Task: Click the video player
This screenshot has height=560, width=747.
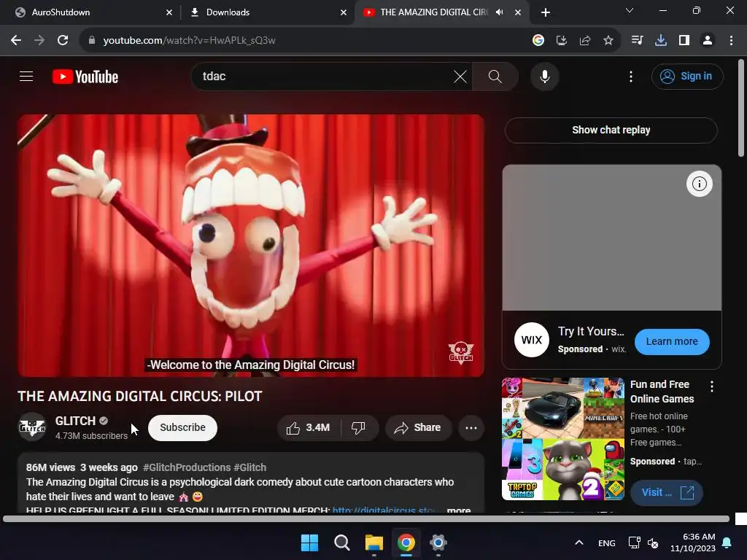Action: click(x=251, y=246)
